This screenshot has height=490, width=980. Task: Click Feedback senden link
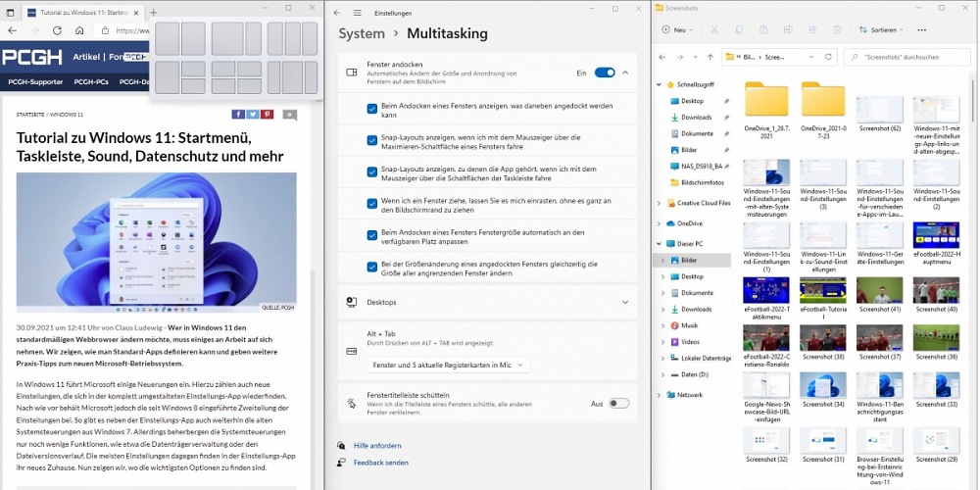coord(380,463)
